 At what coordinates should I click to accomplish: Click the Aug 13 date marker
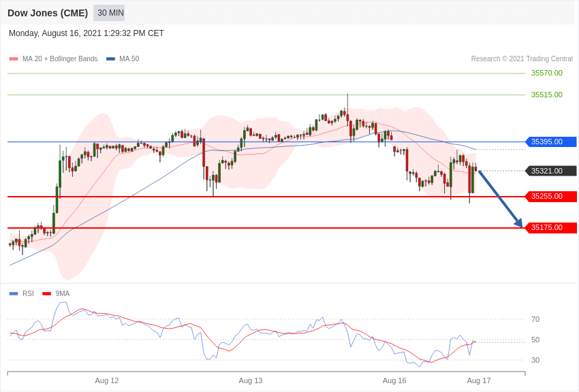251,380
